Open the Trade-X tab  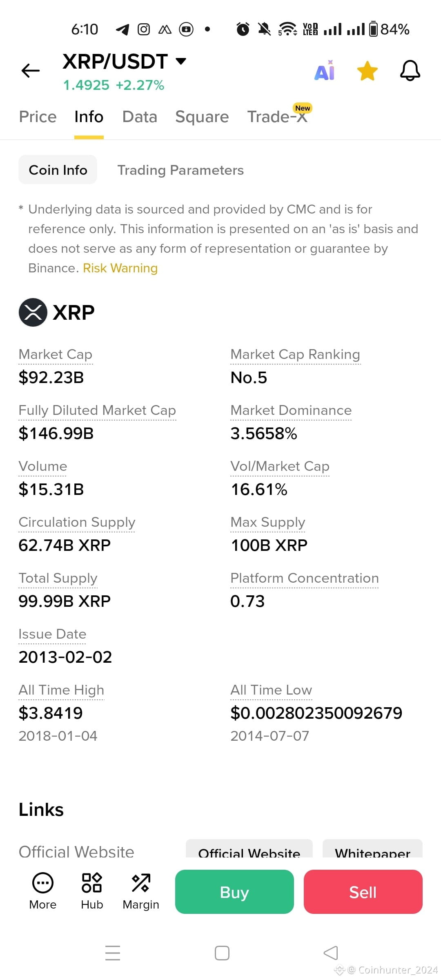pos(278,117)
